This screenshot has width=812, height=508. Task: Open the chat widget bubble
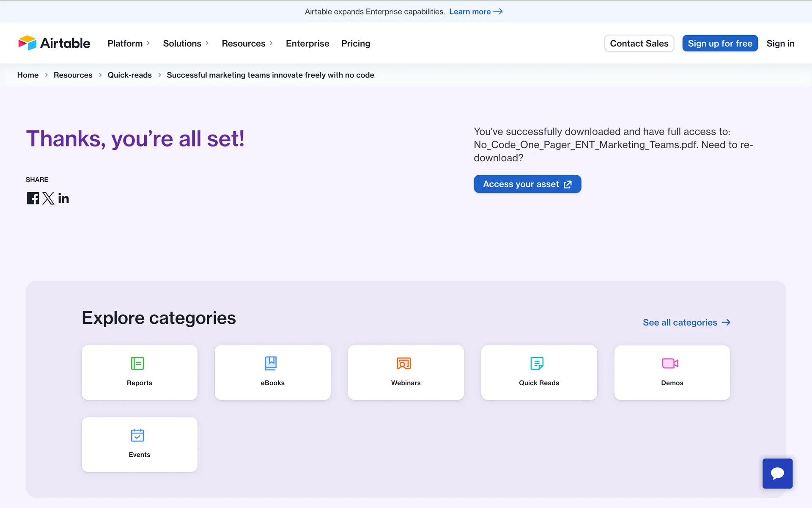click(777, 473)
